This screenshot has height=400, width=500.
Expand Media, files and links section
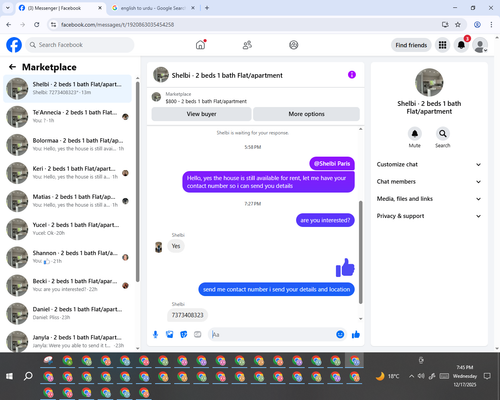coord(429,199)
